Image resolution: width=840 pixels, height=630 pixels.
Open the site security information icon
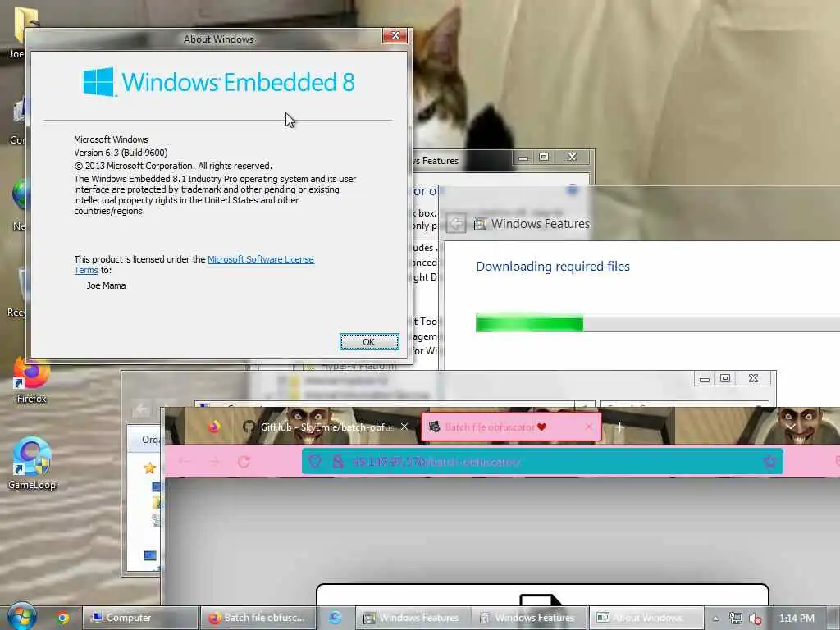(337, 462)
